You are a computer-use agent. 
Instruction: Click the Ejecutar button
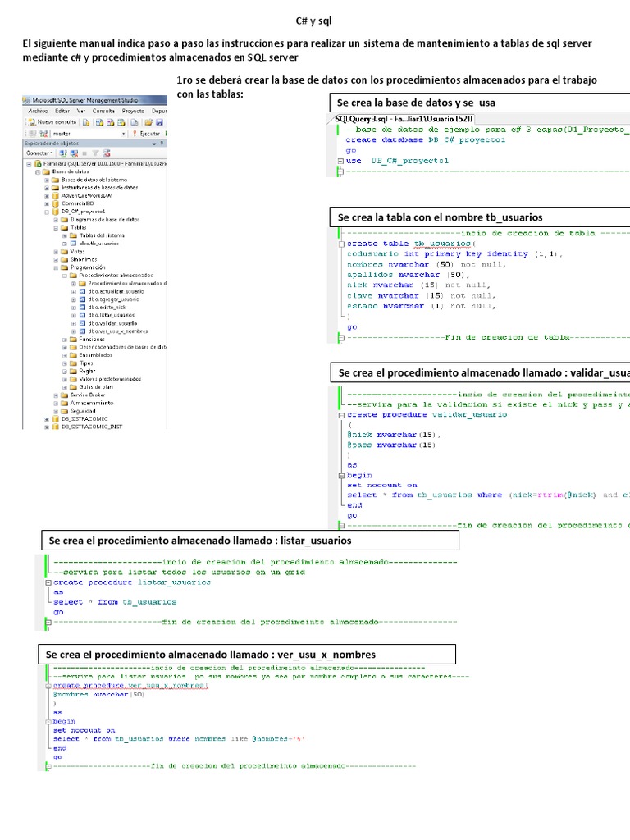[x=148, y=132]
